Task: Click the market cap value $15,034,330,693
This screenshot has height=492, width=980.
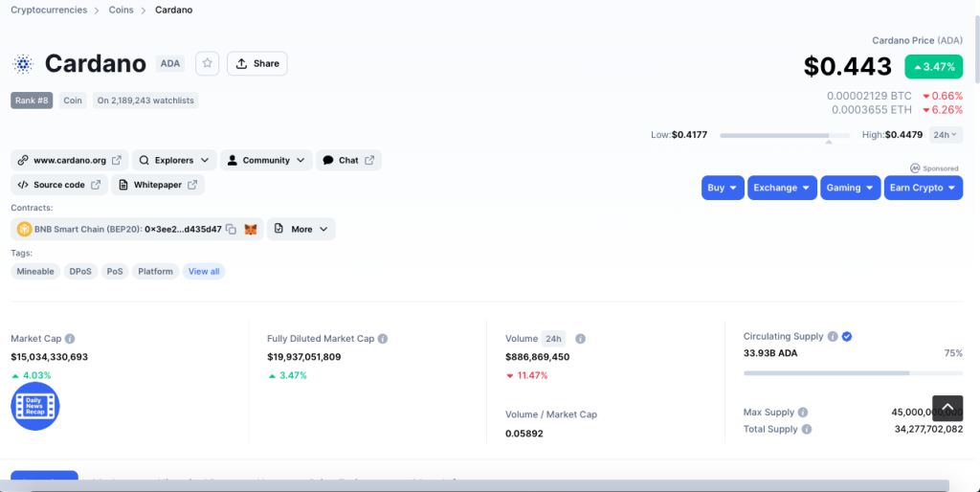Action: click(50, 358)
